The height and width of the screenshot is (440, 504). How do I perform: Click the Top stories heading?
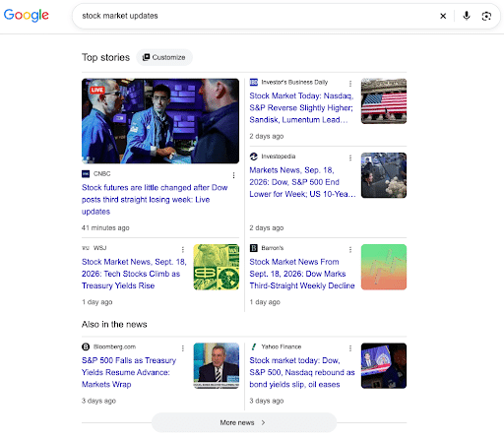105,57
